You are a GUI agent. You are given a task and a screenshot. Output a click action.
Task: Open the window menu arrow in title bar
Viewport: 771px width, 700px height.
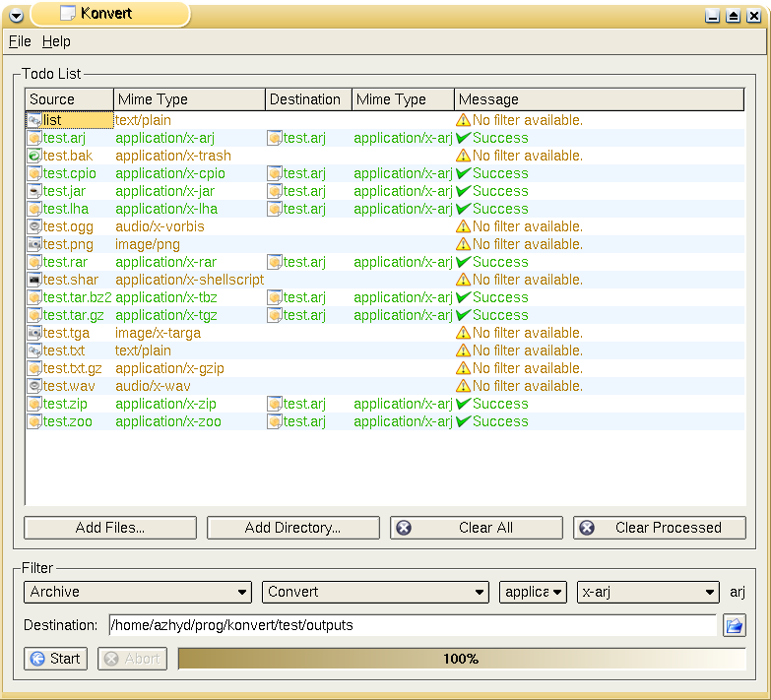(x=16, y=16)
